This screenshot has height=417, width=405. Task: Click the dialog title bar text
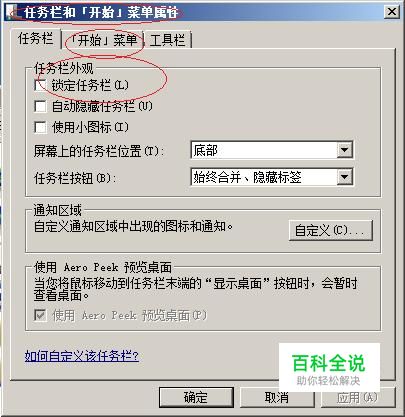pyautogui.click(x=101, y=13)
